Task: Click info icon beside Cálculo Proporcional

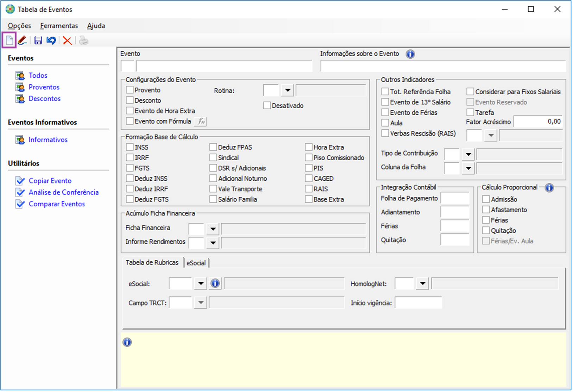Action: pos(549,188)
